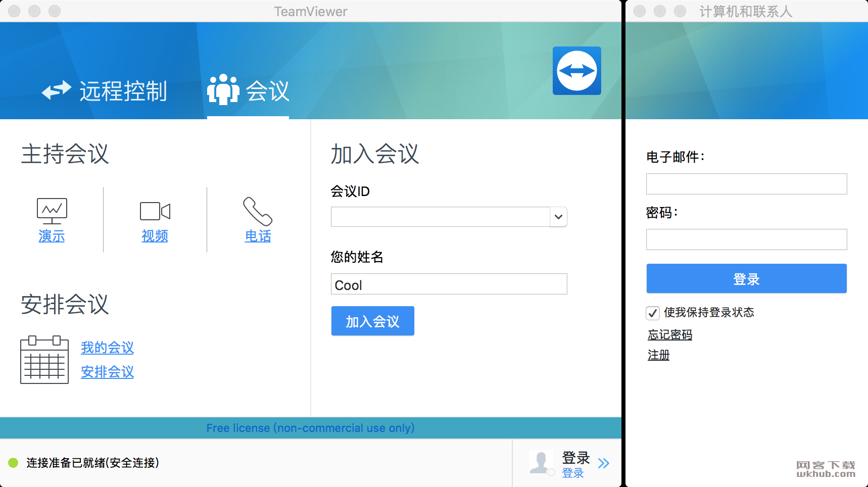868x487 pixels.
Task: Click the calendar icon under 安排会议
Action: [x=44, y=360]
